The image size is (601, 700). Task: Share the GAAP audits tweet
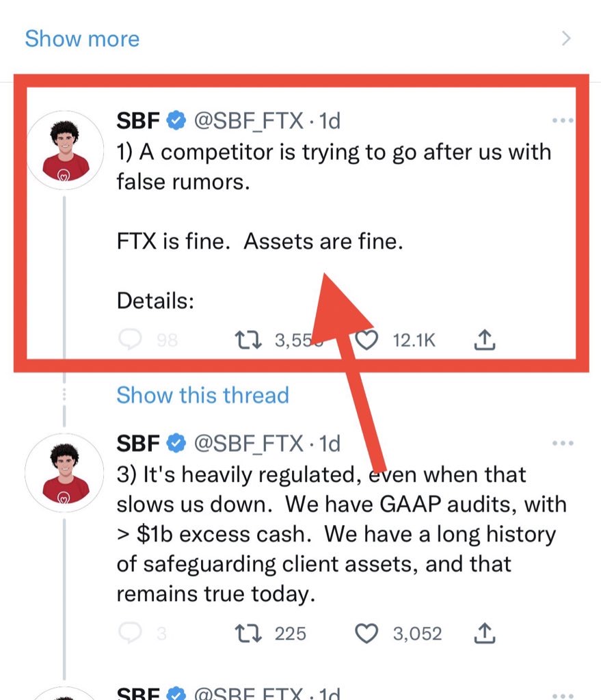point(483,634)
